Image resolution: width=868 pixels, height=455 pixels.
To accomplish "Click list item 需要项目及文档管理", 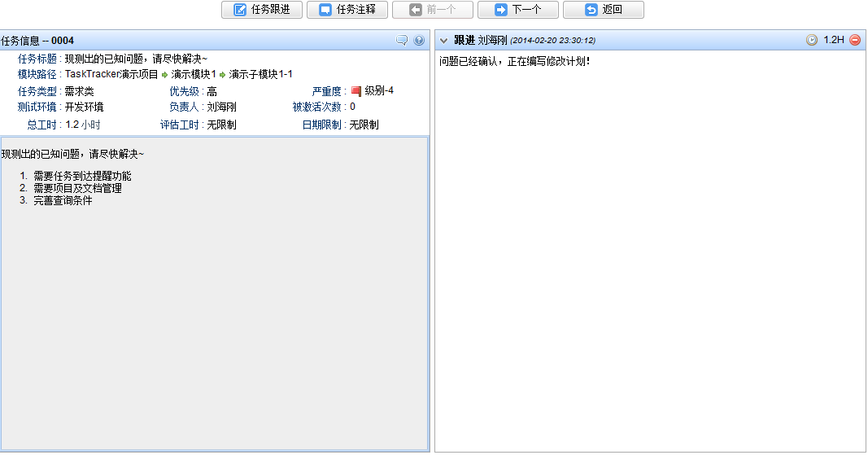I will [77, 188].
